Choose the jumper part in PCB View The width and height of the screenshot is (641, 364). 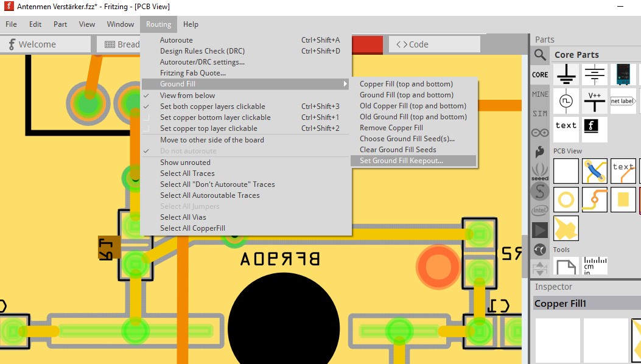coord(594,170)
